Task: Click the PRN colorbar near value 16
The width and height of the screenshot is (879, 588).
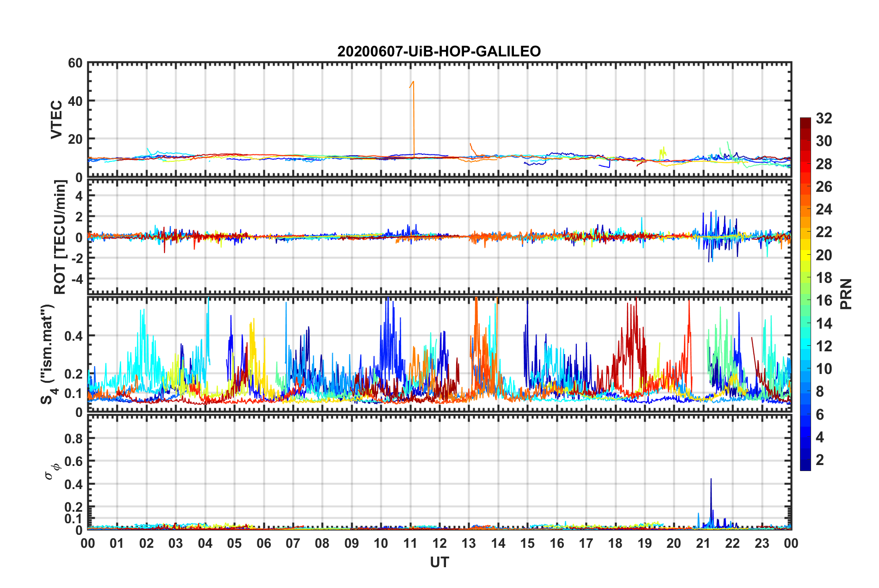Action: (805, 300)
